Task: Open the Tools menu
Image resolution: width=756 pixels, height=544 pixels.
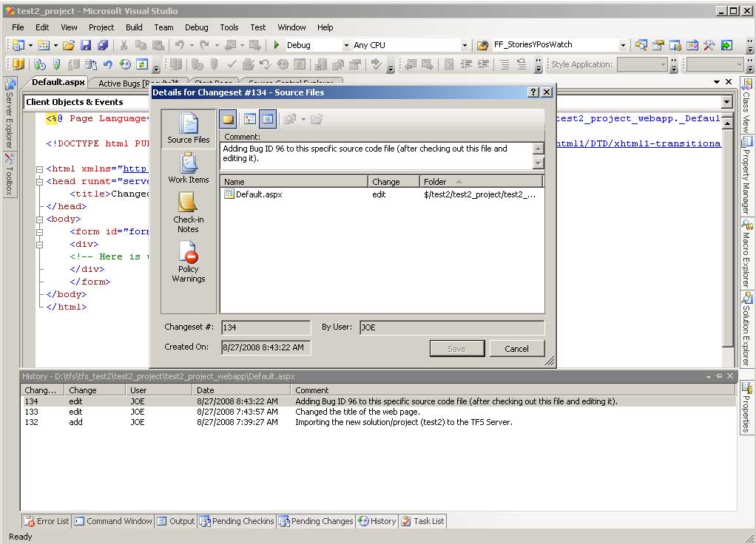Action: (x=229, y=27)
